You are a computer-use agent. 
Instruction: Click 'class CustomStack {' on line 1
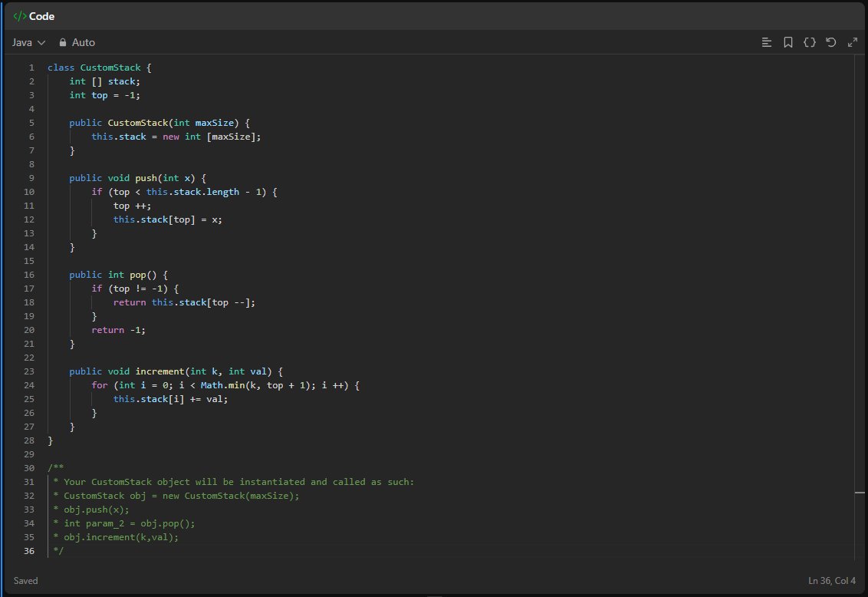(x=100, y=68)
